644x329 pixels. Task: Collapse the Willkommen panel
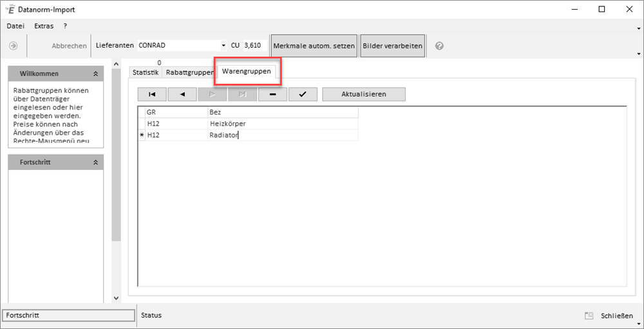pyautogui.click(x=95, y=74)
